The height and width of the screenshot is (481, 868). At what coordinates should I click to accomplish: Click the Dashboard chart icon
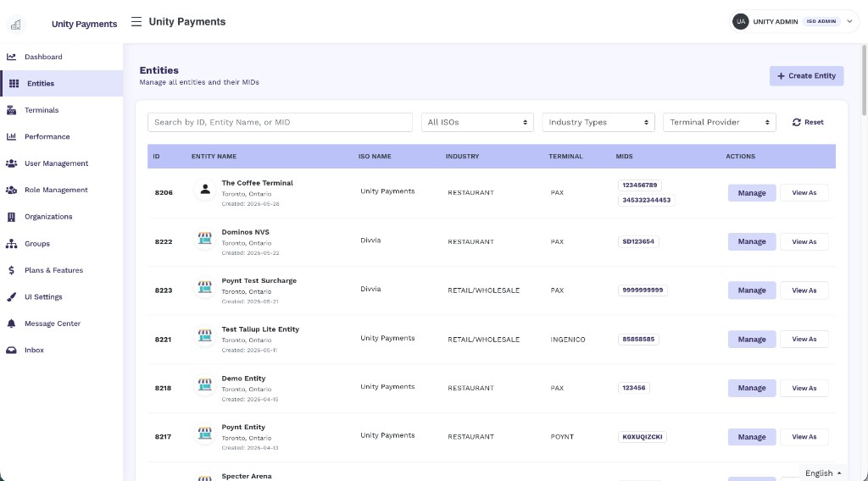11,57
